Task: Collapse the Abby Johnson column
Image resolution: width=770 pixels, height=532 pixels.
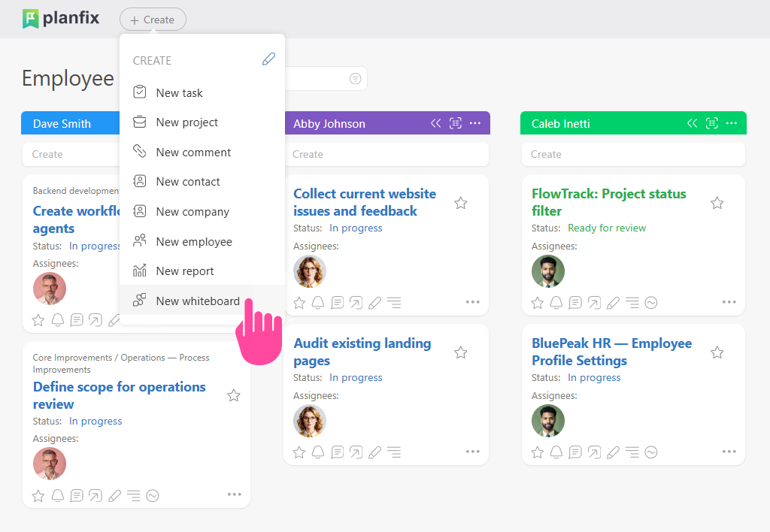Action: point(435,123)
